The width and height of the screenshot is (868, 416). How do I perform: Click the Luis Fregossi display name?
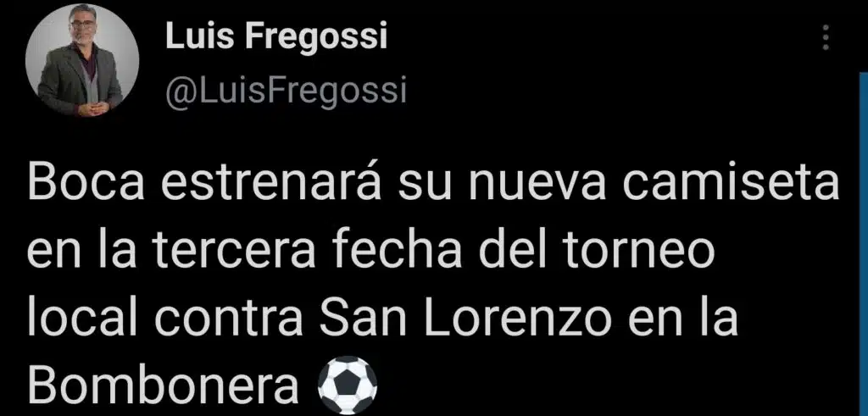276,37
